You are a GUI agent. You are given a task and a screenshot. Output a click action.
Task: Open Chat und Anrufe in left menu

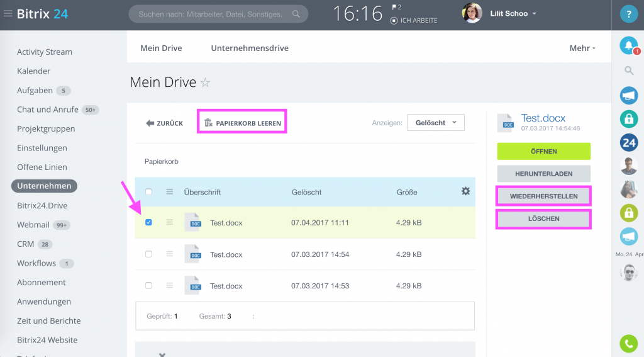coord(48,110)
